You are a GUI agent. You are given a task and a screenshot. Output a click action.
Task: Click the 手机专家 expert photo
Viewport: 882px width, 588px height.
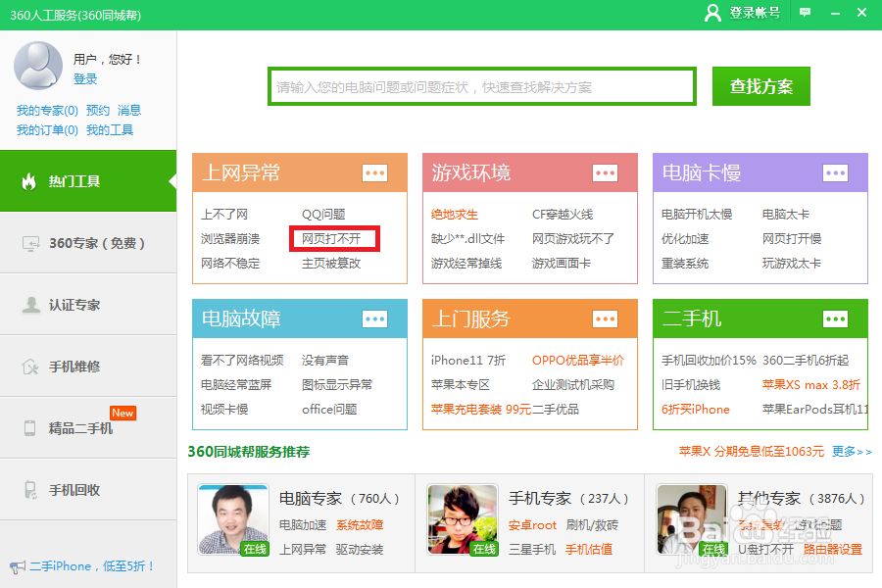click(463, 520)
